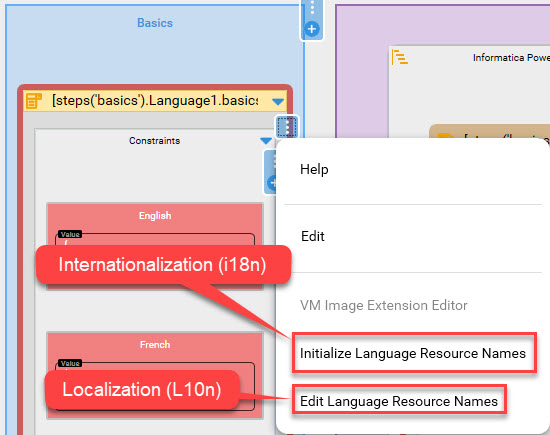550x435 pixels.
Task: Click the French Value input field
Action: (x=155, y=366)
